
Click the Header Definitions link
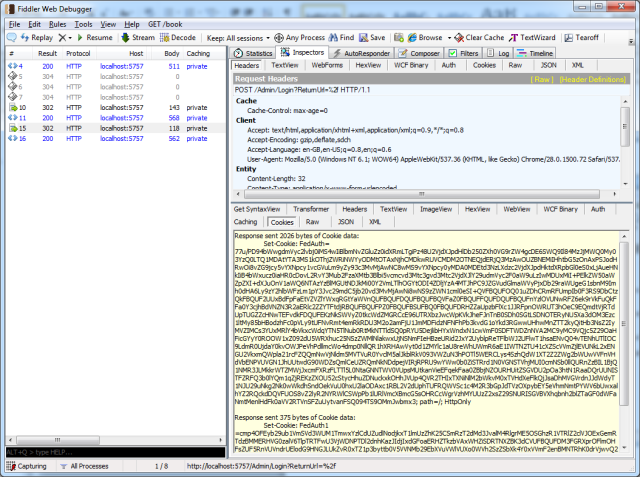[x=592, y=79]
